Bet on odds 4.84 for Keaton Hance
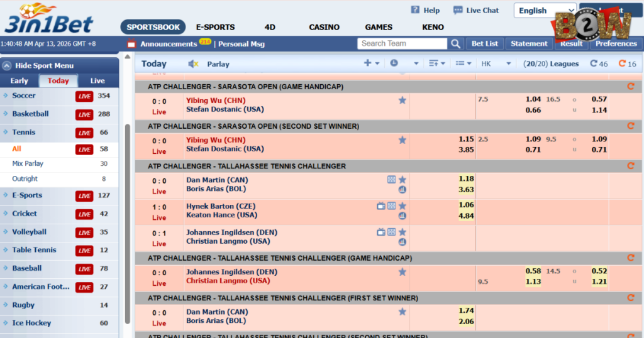644x338 pixels. point(466,215)
